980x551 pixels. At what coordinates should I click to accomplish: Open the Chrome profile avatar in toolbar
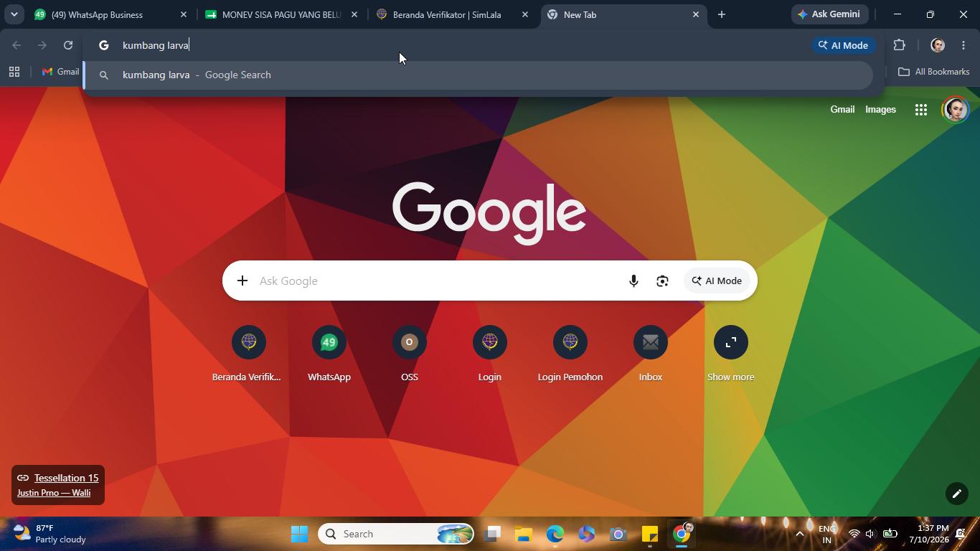(x=937, y=45)
